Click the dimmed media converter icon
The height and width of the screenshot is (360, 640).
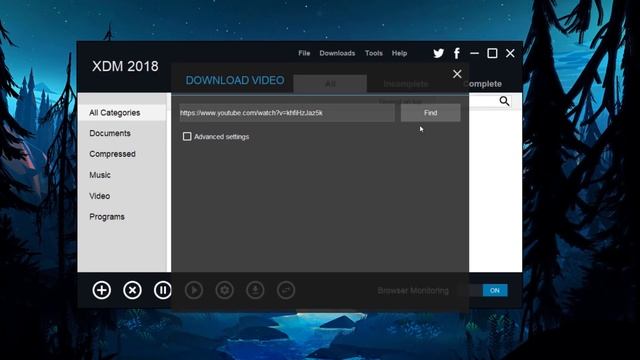(286, 290)
